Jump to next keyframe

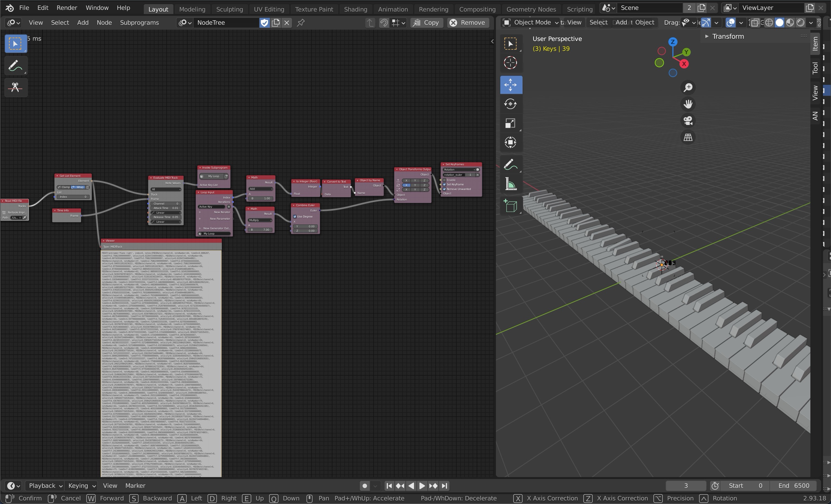click(x=434, y=486)
